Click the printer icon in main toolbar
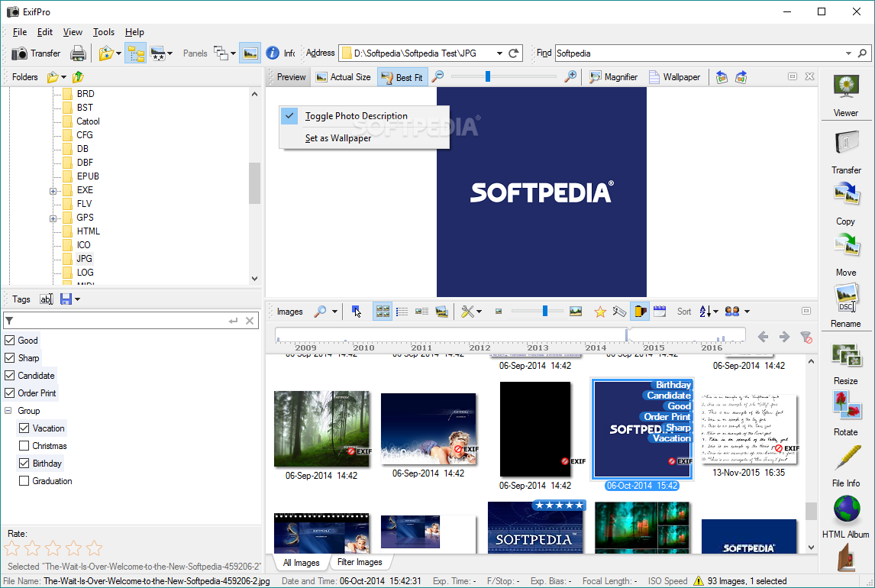Image resolution: width=875 pixels, height=588 pixels. (x=78, y=53)
